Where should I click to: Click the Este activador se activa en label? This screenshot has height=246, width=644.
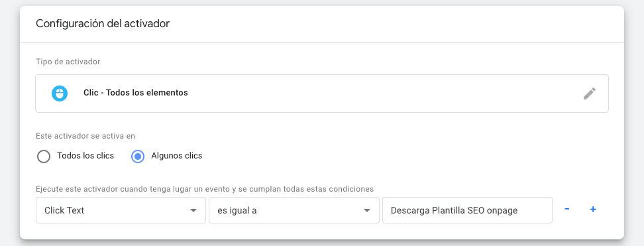coord(85,136)
